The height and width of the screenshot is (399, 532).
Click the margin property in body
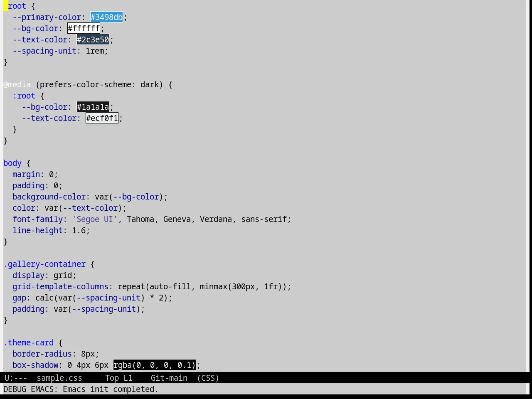tap(26, 174)
